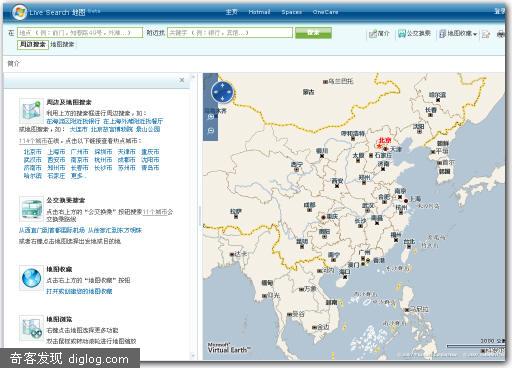This screenshot has height=368, width=512.
Task: Click the 北京故宫博物院 example link
Action: point(112,129)
